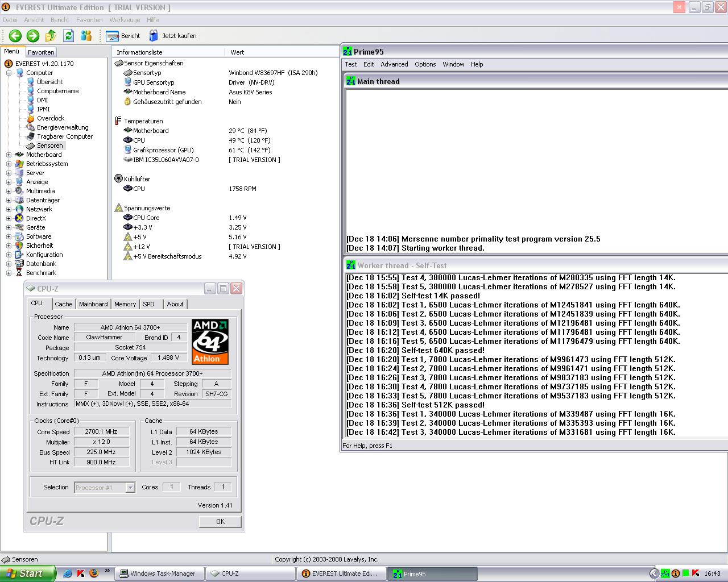Click the Benchmark hourglass icon
This screenshot has height=582, width=728.
tap(19, 273)
